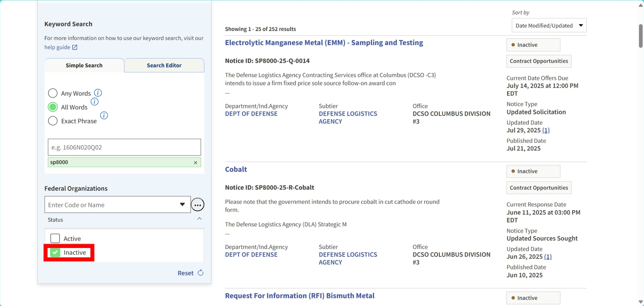The image size is (644, 306).
Task: Open the Cobalt opportunity link
Action: click(236, 169)
